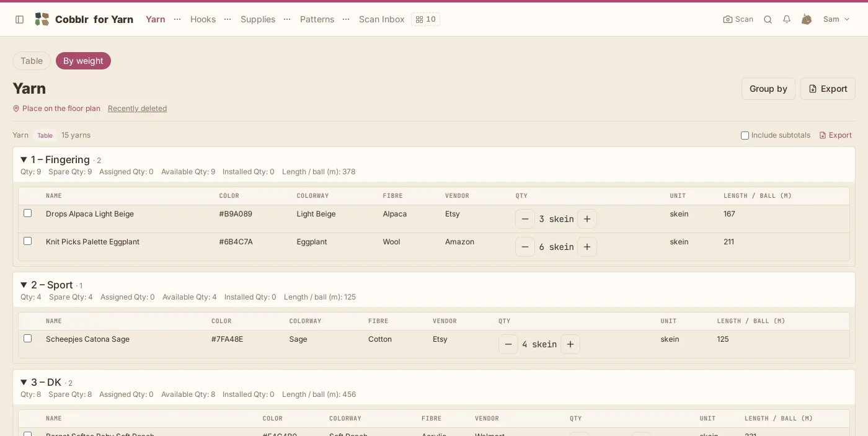Open the Patterns menu item
Viewport: 868px width, 436px height.
(x=317, y=19)
